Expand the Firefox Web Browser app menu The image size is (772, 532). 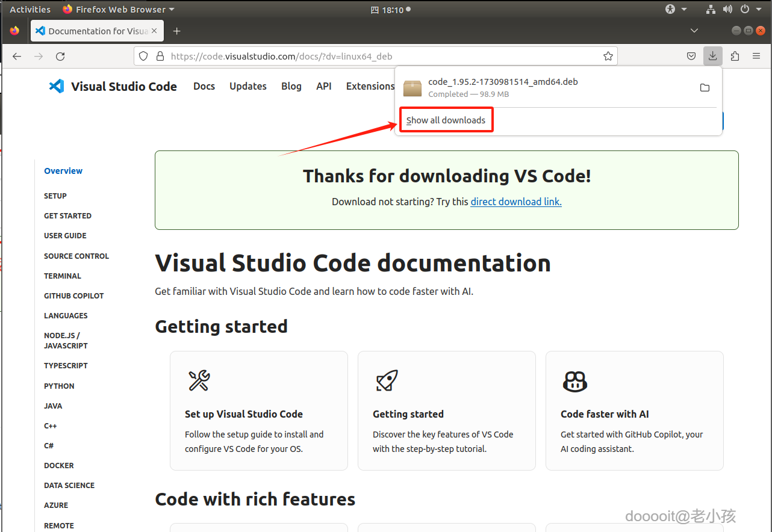pyautogui.click(x=118, y=10)
